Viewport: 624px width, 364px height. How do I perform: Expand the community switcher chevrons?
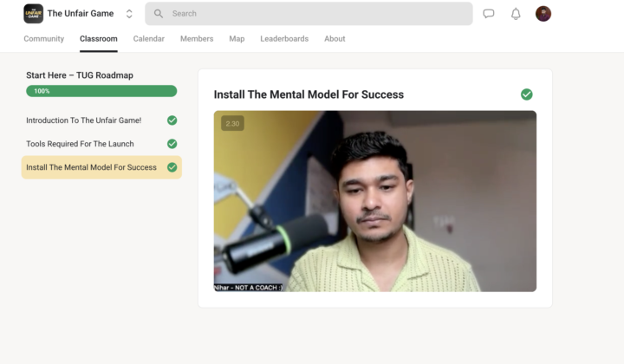[129, 14]
